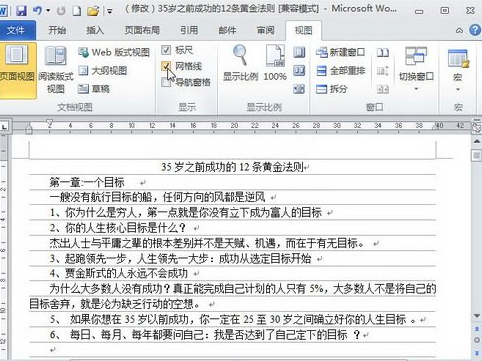
Task: Click 全部重排 arrange all
Action: tap(340, 71)
